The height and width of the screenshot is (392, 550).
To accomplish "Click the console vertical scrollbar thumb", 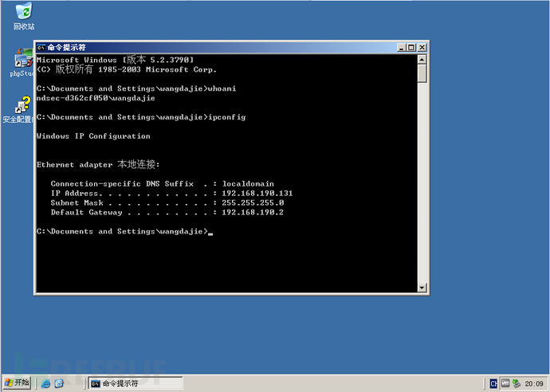I will (422, 73).
